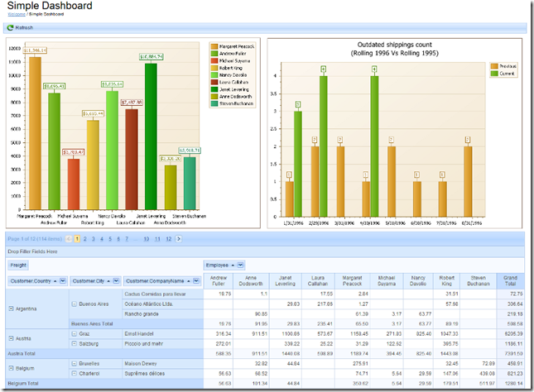
Task: Select the red Michael Suyama freight bar
Action: (x=74, y=184)
